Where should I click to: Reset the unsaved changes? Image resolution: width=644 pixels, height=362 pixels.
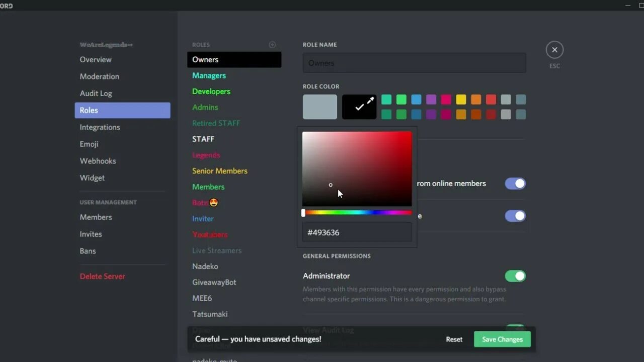tap(454, 339)
